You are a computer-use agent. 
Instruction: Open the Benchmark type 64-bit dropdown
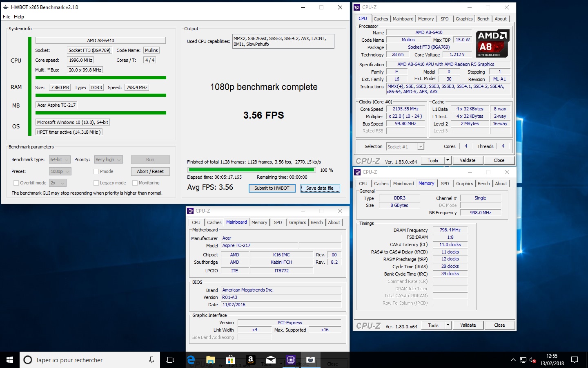(60, 159)
